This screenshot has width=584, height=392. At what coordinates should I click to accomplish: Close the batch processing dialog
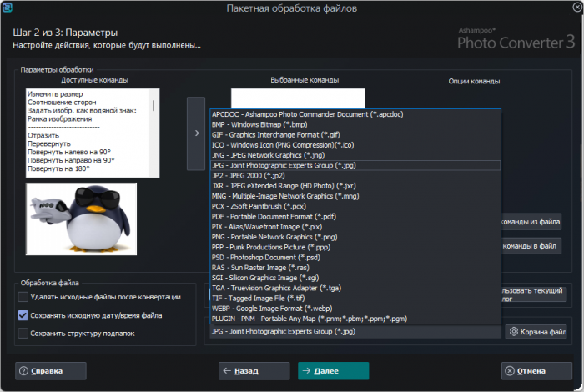[577, 7]
